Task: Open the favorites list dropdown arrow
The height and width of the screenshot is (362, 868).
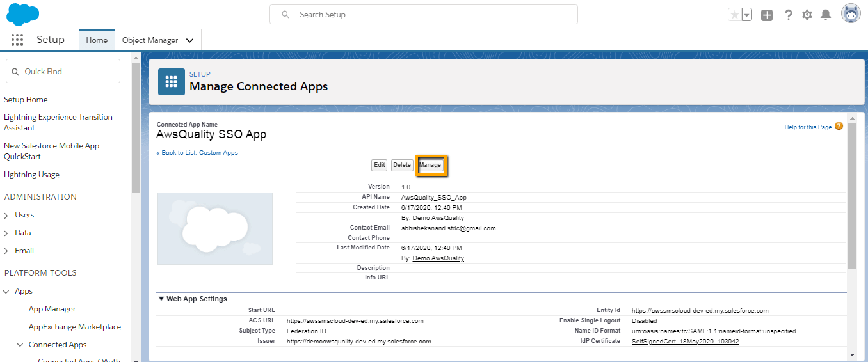Action: click(746, 15)
